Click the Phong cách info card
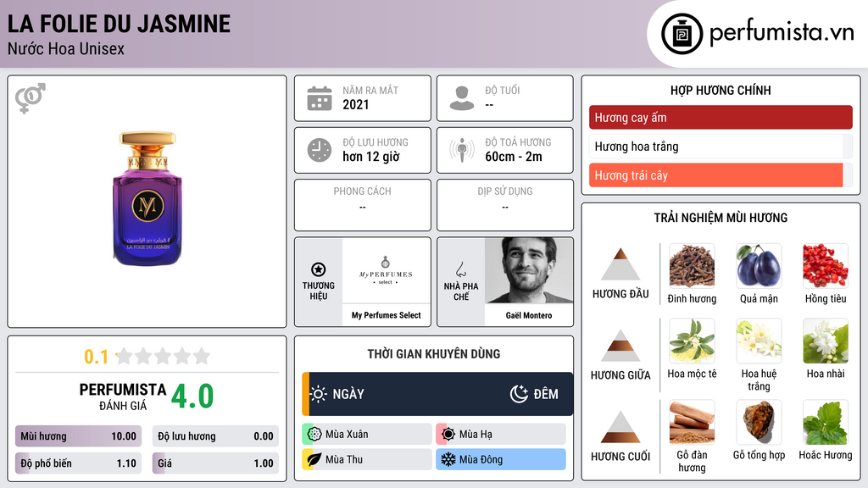 point(363,205)
